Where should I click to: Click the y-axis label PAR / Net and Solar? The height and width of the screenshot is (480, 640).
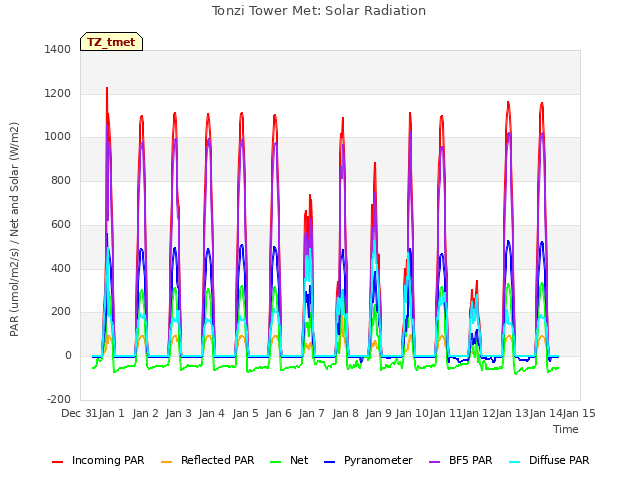tap(14, 229)
